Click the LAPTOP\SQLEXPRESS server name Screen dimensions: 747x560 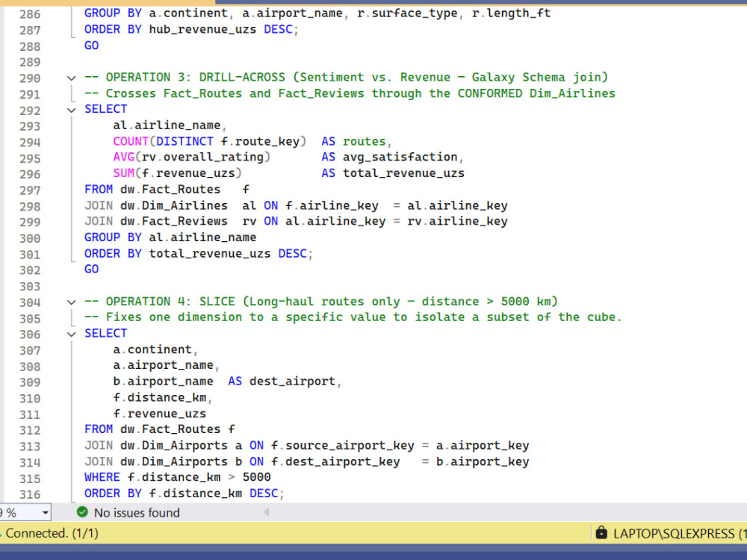674,534
